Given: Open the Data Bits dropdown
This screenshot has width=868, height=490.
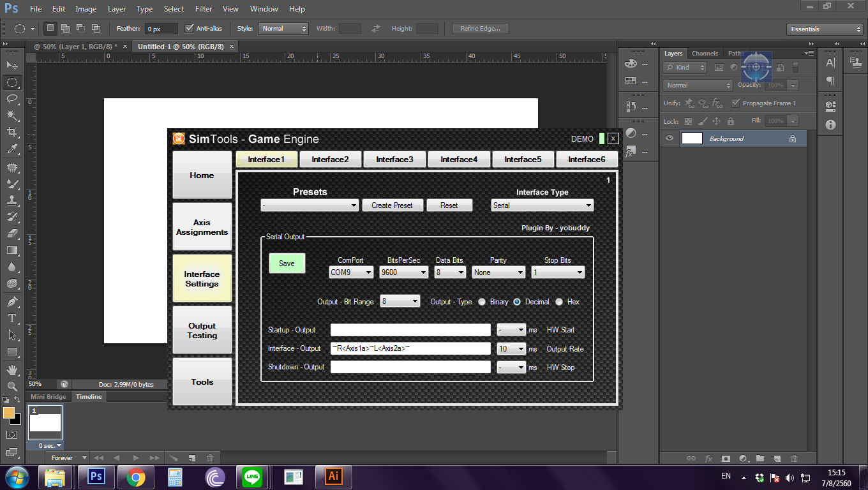Looking at the screenshot, I should [450, 272].
